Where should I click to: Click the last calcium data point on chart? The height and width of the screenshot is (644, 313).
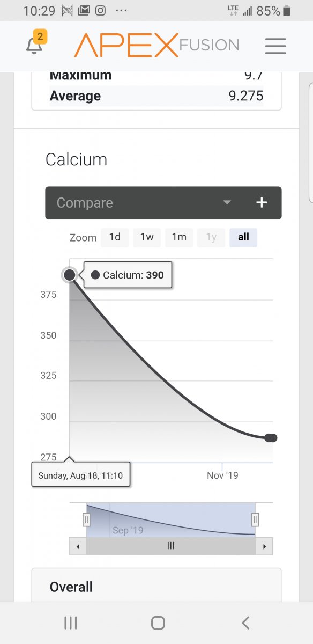(273, 438)
